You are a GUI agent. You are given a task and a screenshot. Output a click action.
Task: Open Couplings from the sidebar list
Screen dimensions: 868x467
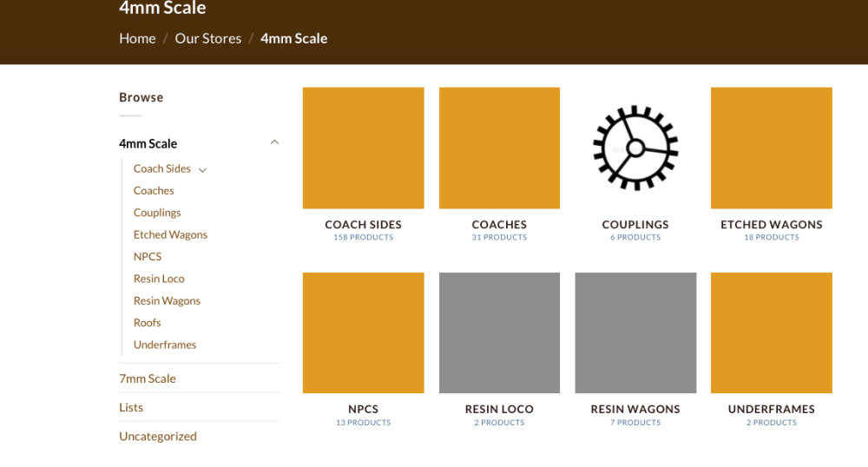coord(157,213)
